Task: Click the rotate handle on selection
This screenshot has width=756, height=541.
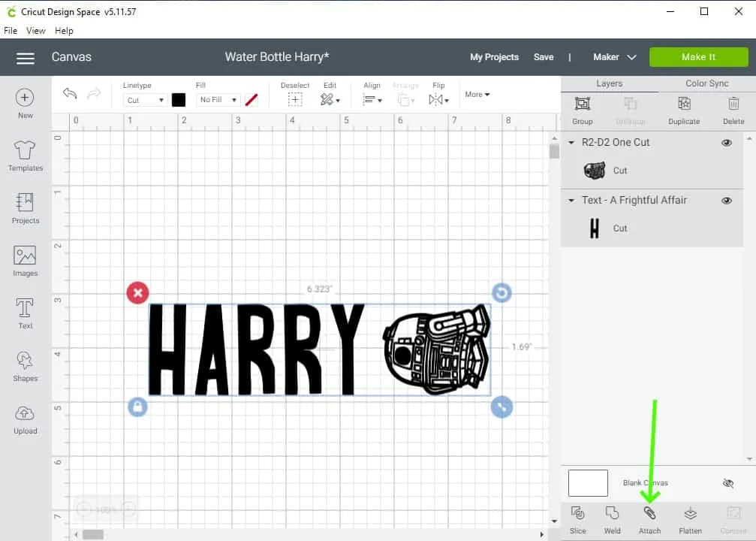Action: [x=502, y=293]
